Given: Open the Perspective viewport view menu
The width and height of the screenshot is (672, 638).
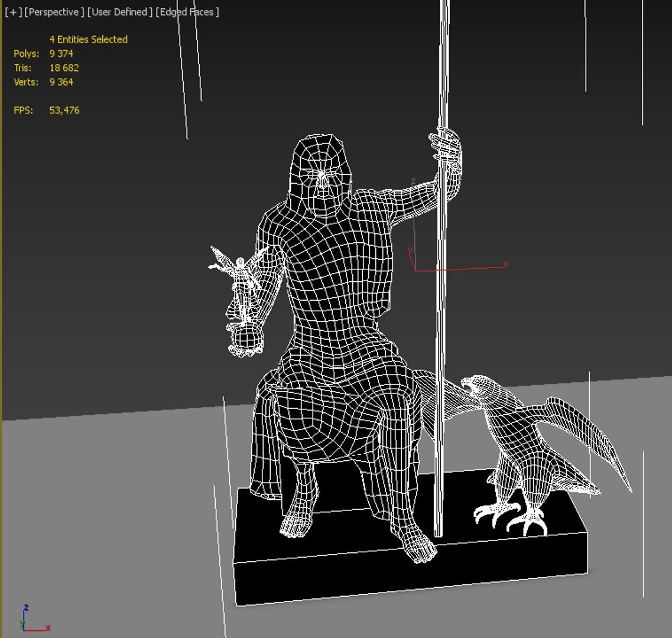Looking at the screenshot, I should (x=54, y=12).
